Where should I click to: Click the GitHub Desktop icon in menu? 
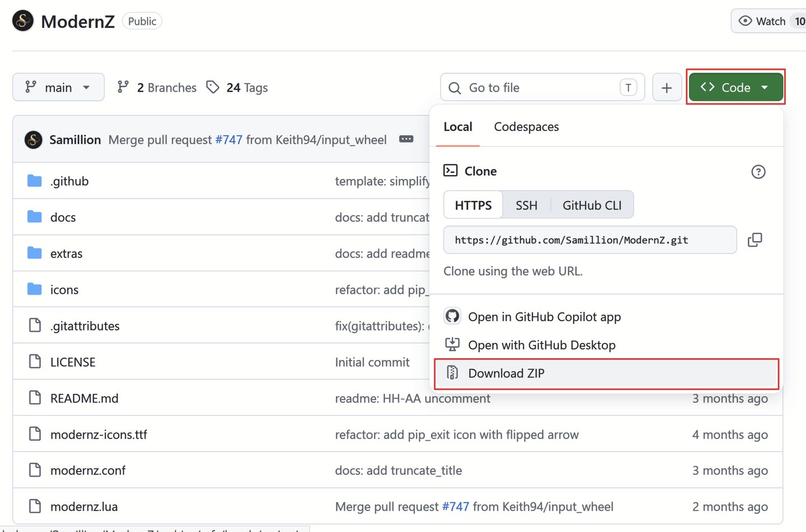452,345
